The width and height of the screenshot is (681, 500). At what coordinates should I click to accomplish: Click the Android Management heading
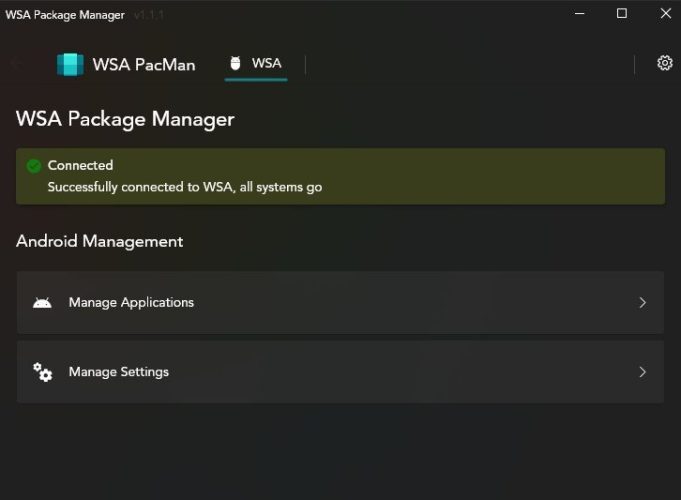(99, 241)
